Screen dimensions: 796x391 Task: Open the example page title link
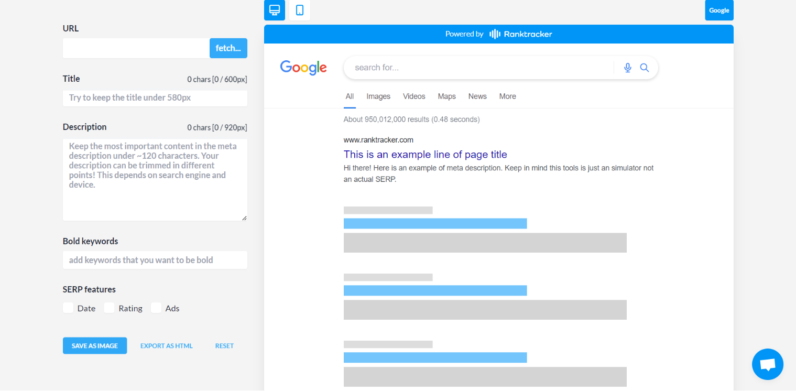[425, 154]
